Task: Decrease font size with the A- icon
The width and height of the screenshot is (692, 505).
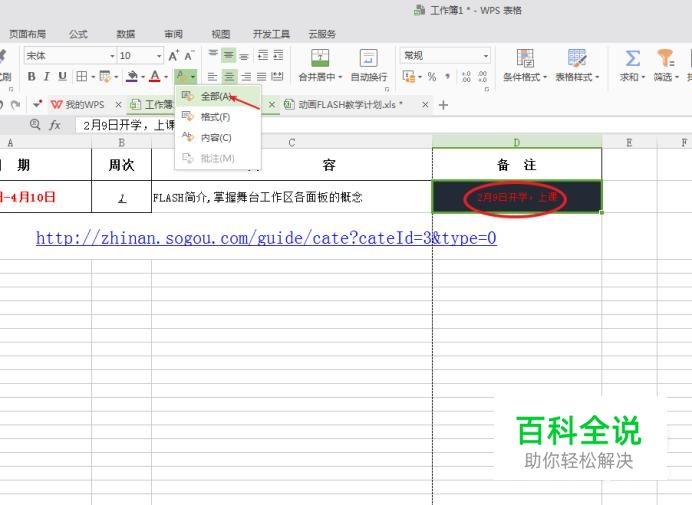Action: 189,56
